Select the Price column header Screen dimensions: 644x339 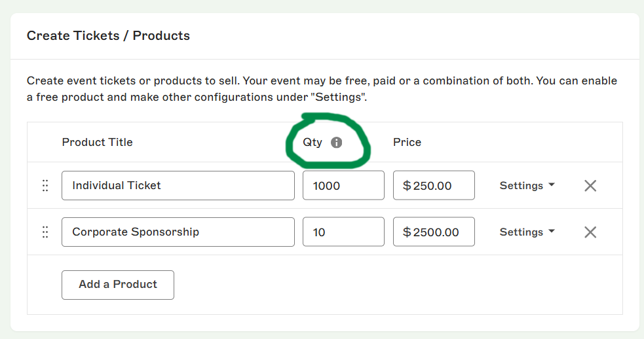coord(407,142)
